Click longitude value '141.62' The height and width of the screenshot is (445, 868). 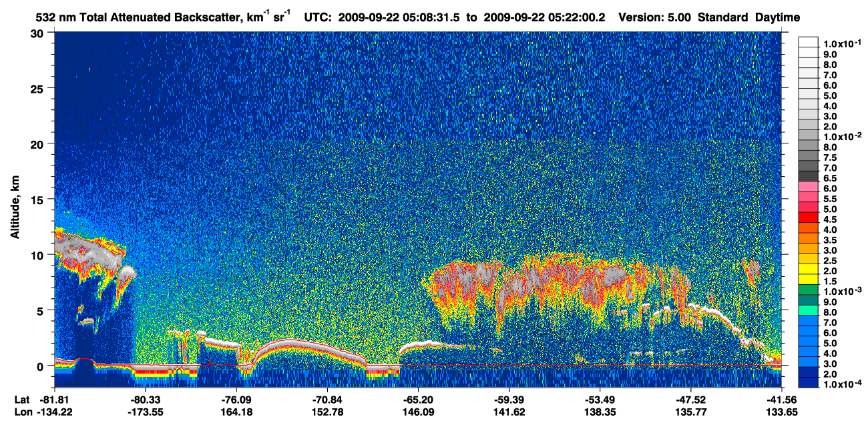(x=509, y=412)
